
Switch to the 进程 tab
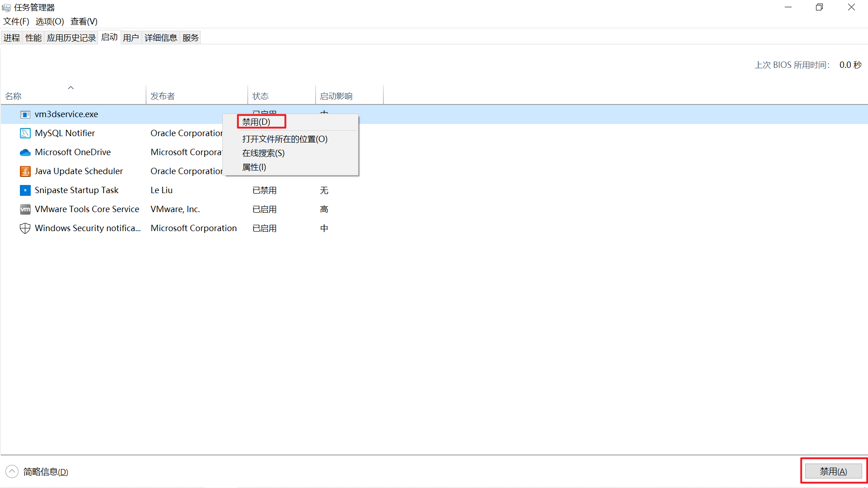click(12, 38)
